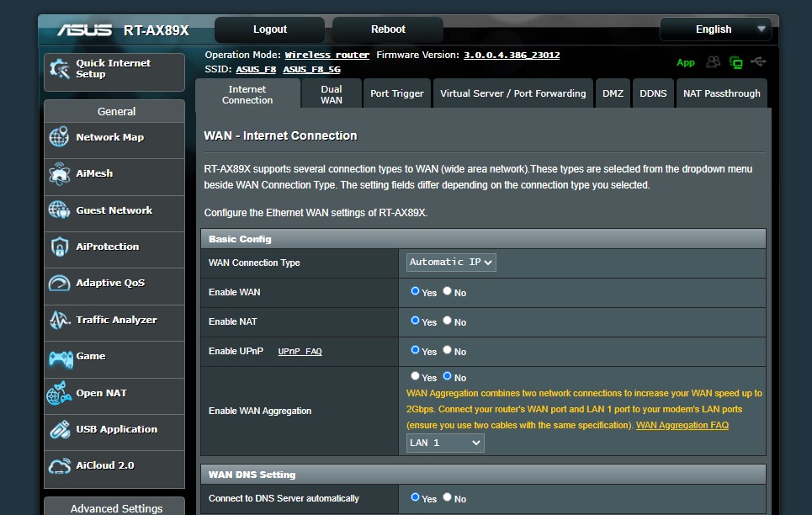The width and height of the screenshot is (812, 515).
Task: Click the green network clients status icon
Action: tap(736, 62)
